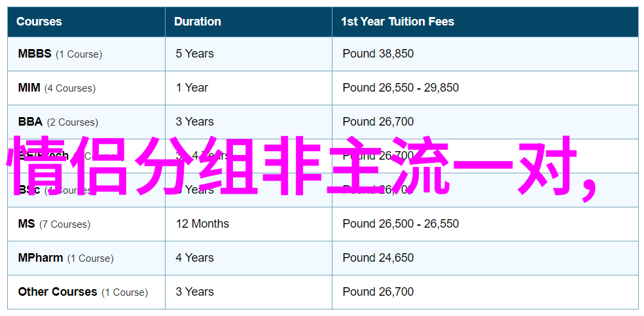
Task: Open the MS courses entry
Action: tap(54, 224)
